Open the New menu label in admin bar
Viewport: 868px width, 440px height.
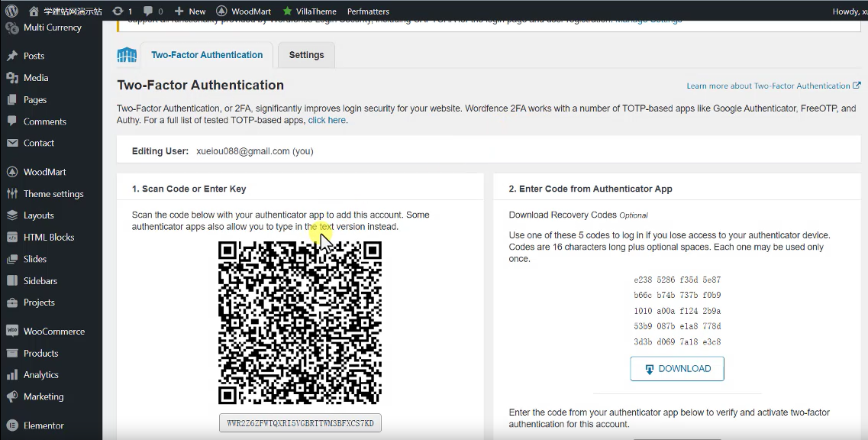[x=197, y=11]
